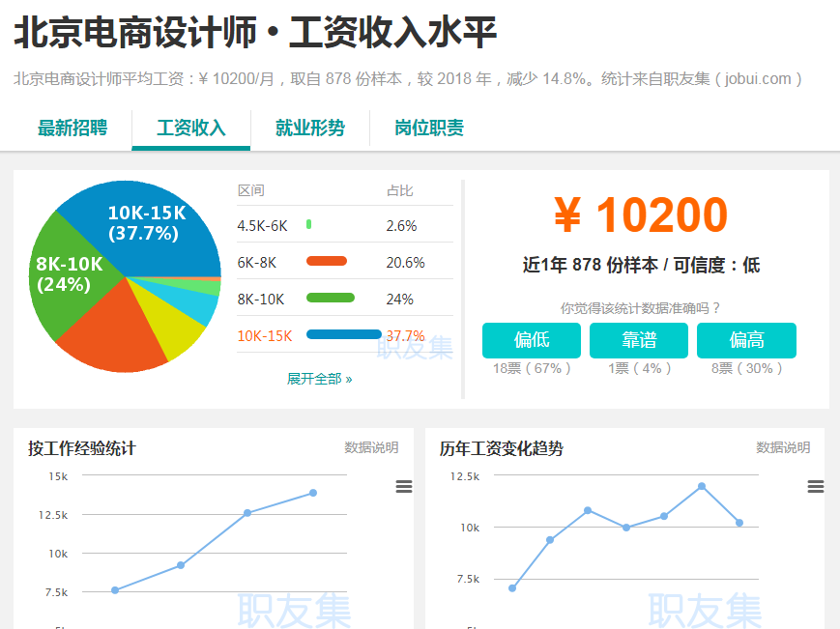Click the first point on yearly trend chart

tap(512, 587)
